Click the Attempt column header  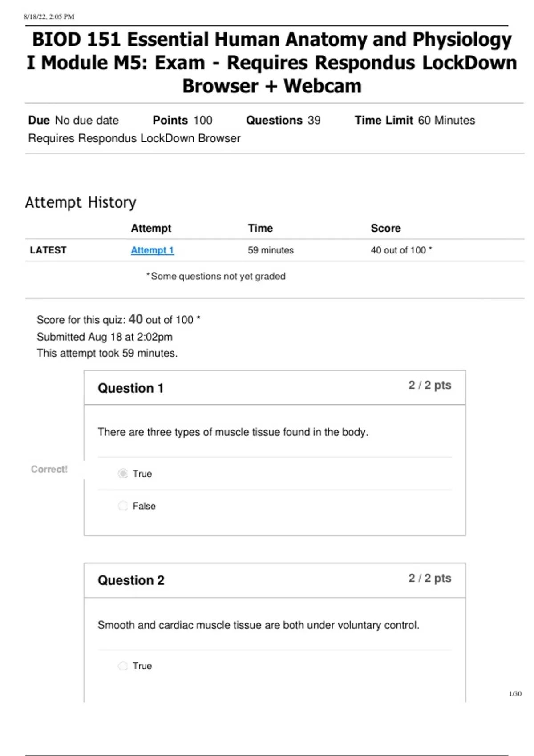coord(151,228)
